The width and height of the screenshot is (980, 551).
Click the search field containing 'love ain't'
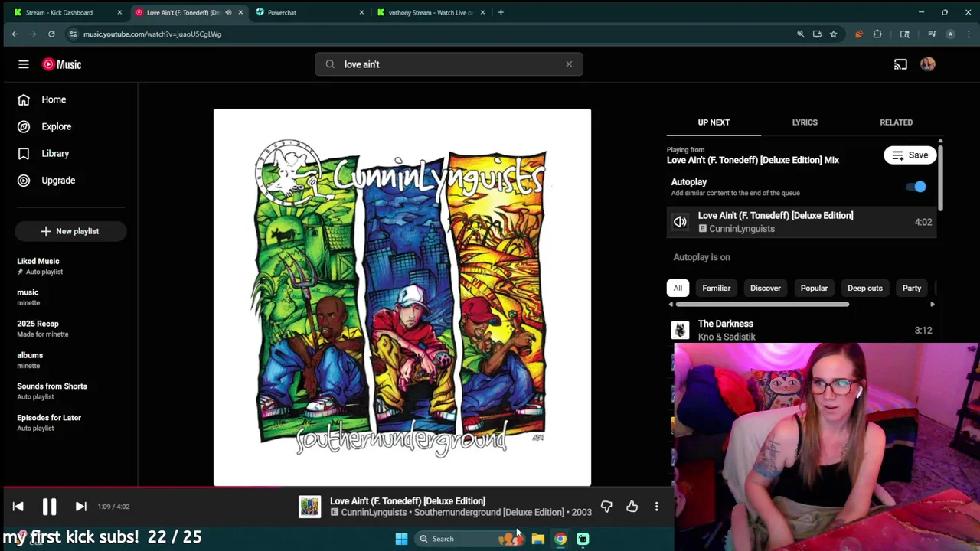pos(448,64)
